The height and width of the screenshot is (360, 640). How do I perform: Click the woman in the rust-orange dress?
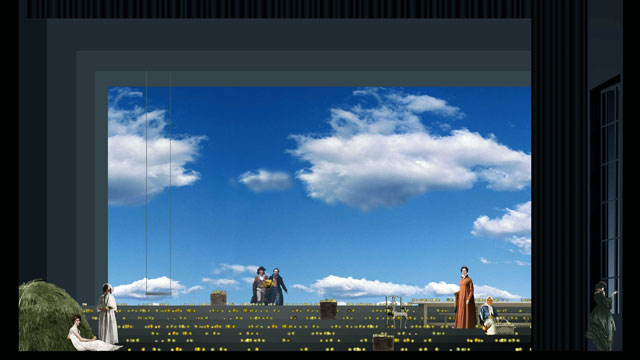click(465, 298)
